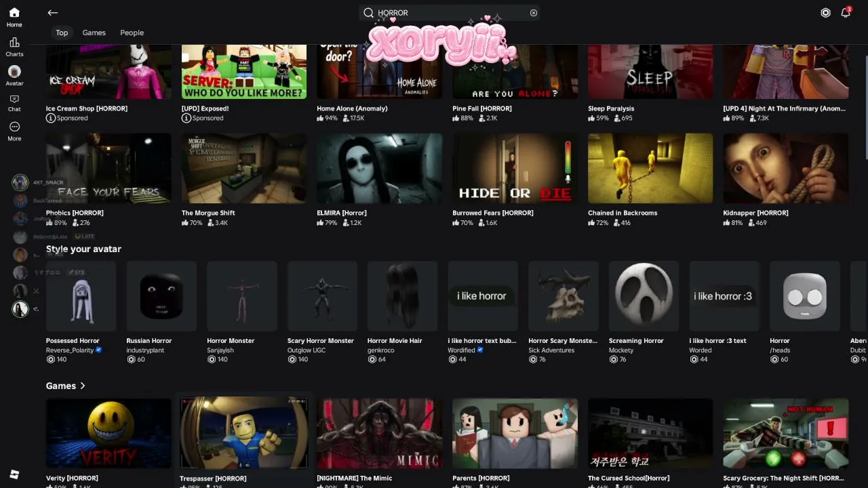
Task: Open creator Mockety link
Action: pyautogui.click(x=621, y=350)
